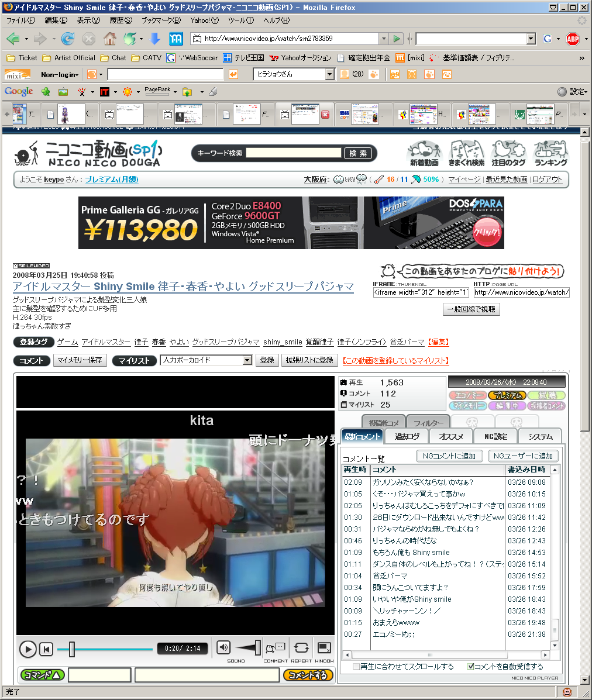The height and width of the screenshot is (700, 592).
Task: Click the mixi toolbar logo
Action: point(18,74)
